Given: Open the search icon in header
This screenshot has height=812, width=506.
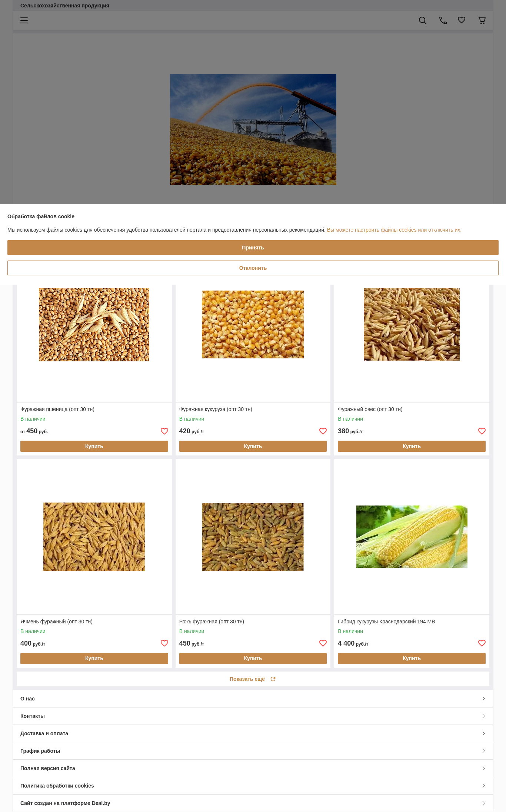Looking at the screenshot, I should 423,20.
